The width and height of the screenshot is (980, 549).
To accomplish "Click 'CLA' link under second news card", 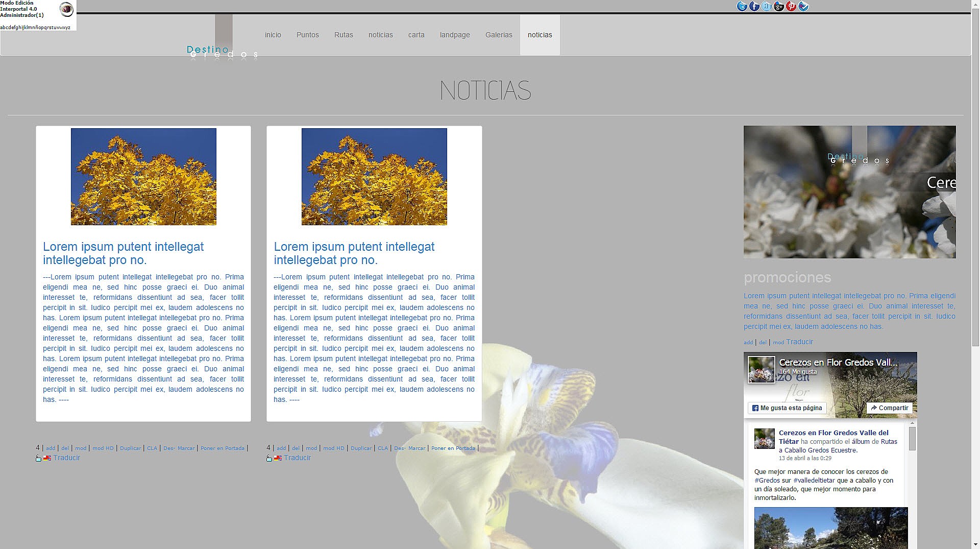I will [383, 448].
